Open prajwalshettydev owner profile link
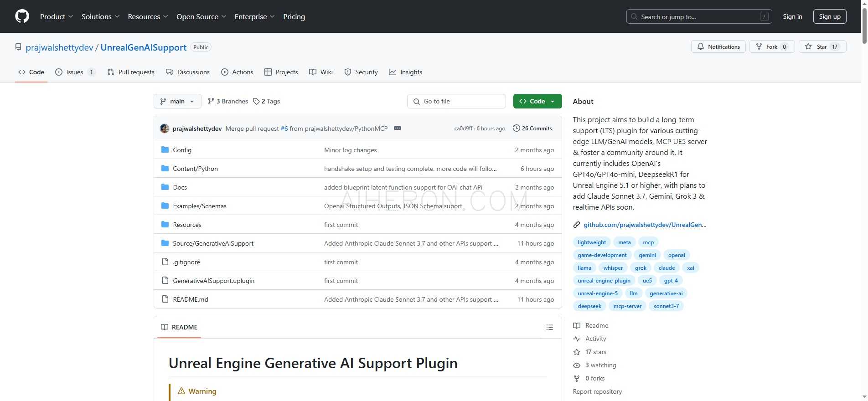The width and height of the screenshot is (868, 401). [x=59, y=47]
